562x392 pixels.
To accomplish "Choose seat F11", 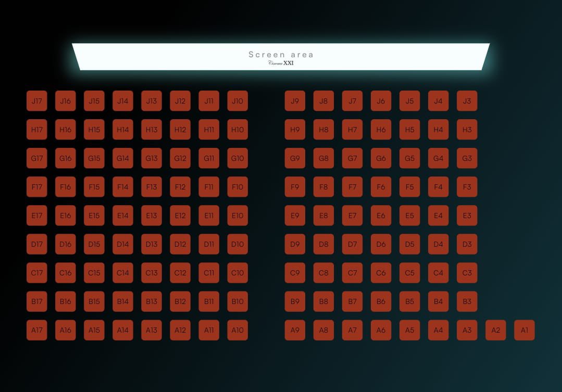I will pos(209,187).
